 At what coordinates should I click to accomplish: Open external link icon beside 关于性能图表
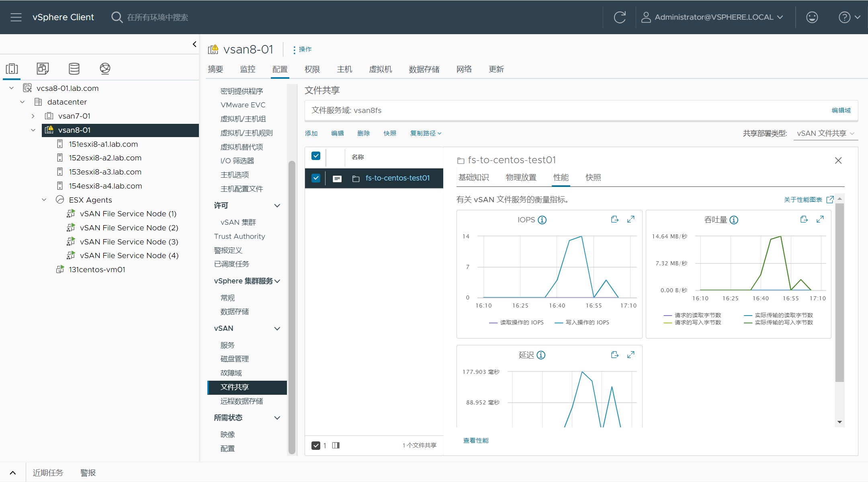(830, 199)
